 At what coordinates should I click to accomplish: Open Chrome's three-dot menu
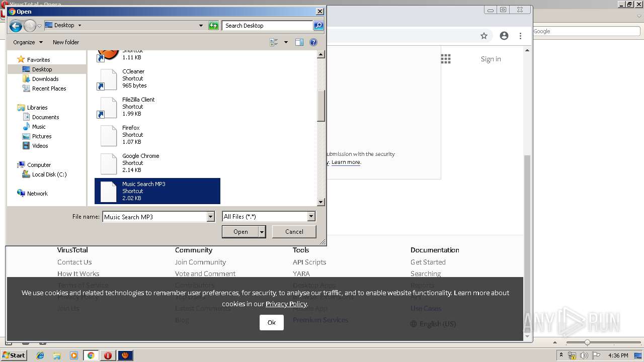(x=521, y=36)
